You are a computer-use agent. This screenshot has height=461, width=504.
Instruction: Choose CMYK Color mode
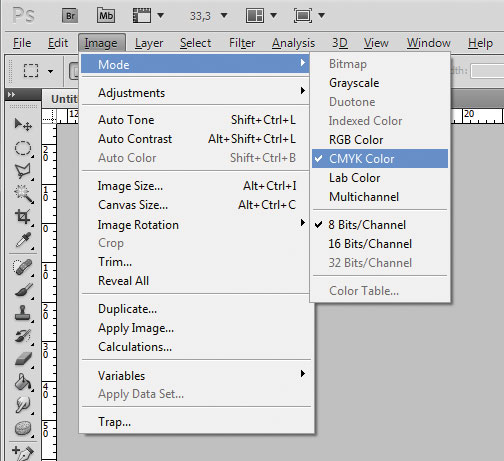[380, 159]
